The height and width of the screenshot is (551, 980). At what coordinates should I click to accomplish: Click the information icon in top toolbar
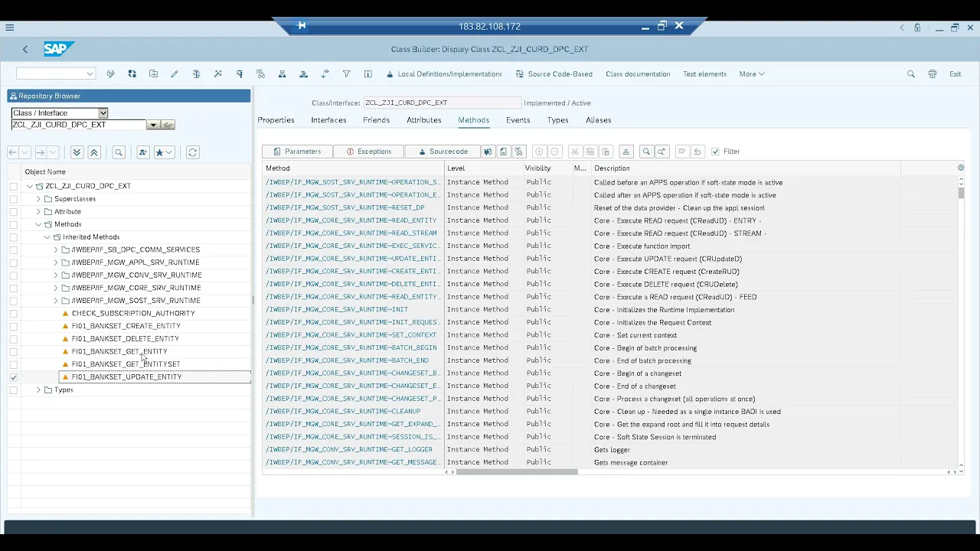tap(368, 74)
